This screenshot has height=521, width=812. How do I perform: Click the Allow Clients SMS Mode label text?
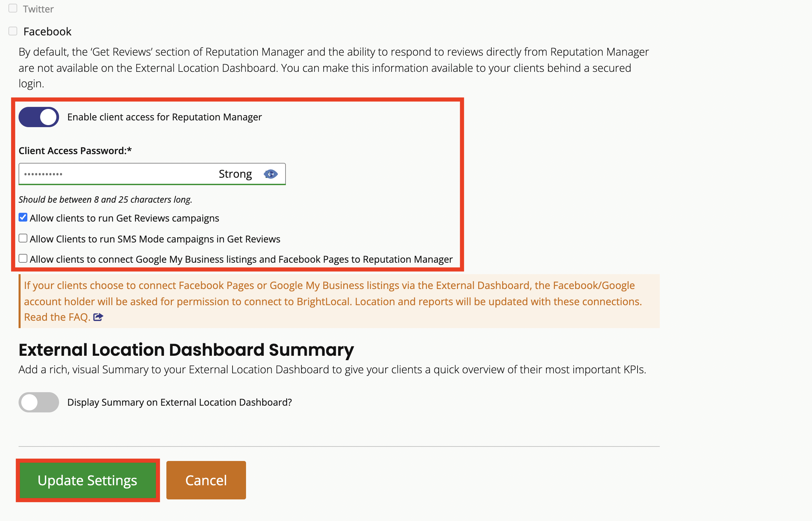155,239
